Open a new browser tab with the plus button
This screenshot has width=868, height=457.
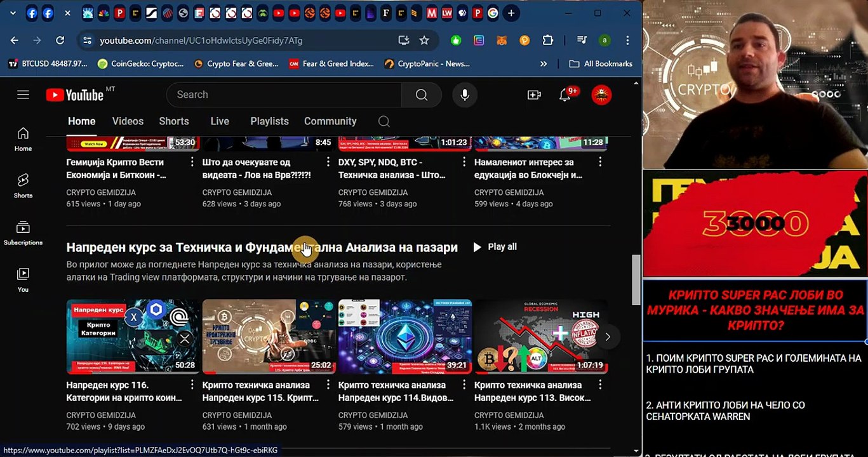(x=511, y=13)
